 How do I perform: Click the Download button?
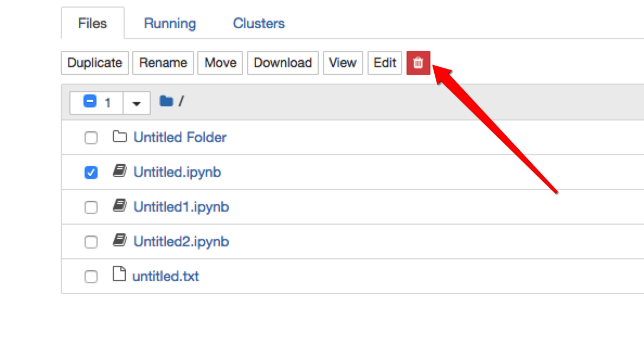[282, 63]
